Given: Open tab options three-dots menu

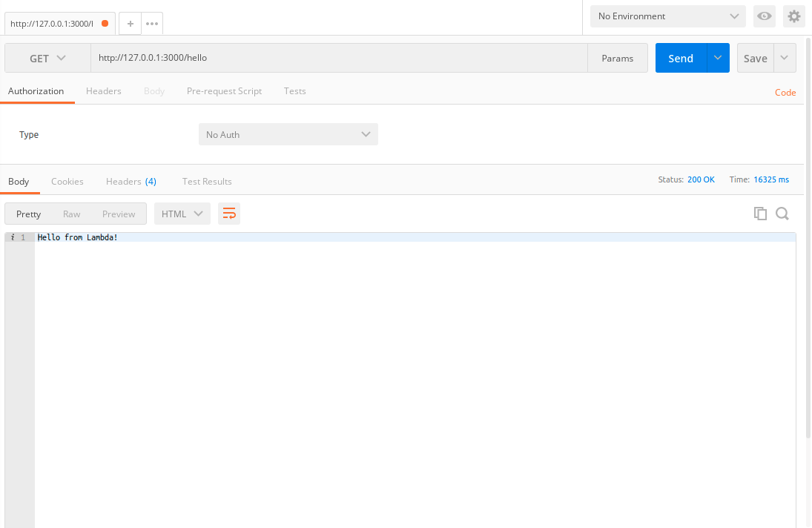Looking at the screenshot, I should (152, 24).
